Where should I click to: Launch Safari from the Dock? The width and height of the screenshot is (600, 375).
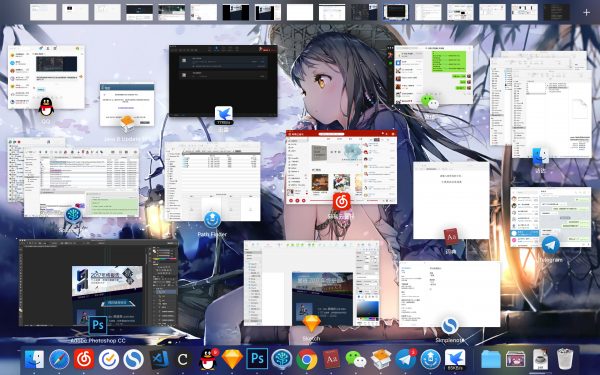59,360
